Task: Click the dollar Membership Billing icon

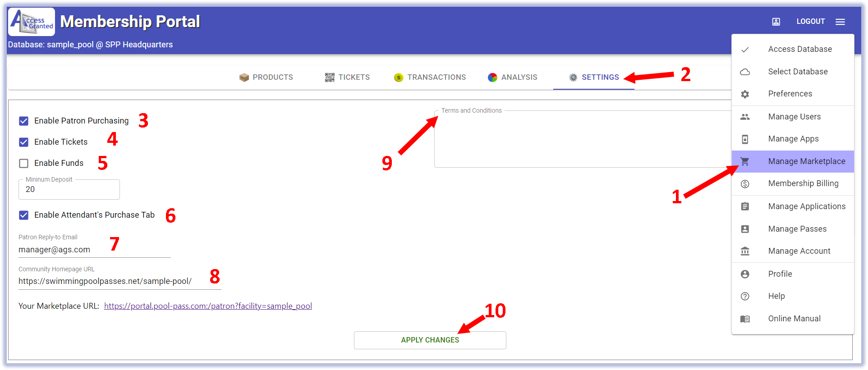Action: point(745,183)
